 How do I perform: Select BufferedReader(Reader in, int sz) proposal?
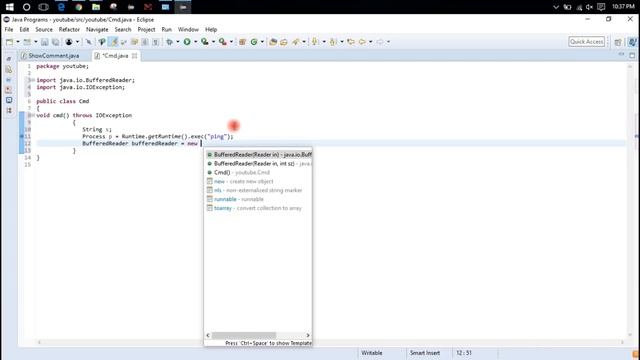click(x=258, y=164)
